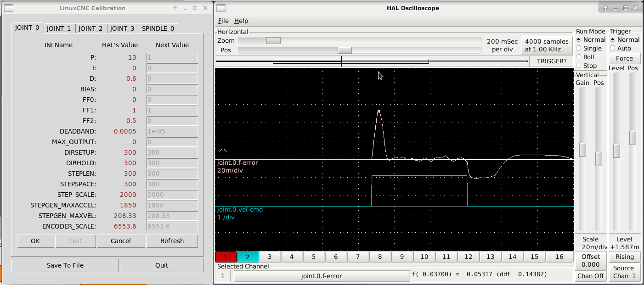Image resolution: width=644 pixels, height=285 pixels.
Task: Click the ENCODER_SCALE Next Value field
Action: (x=172, y=226)
